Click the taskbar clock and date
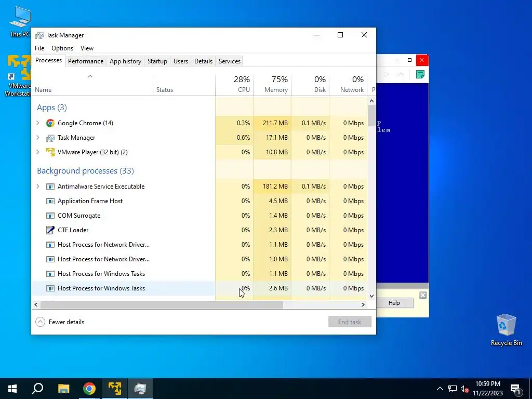 (x=487, y=389)
